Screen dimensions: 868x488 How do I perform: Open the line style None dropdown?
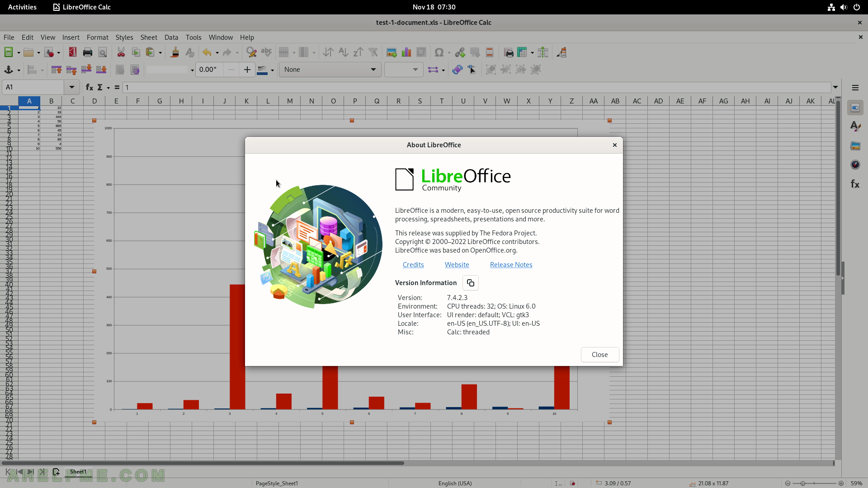(x=330, y=70)
